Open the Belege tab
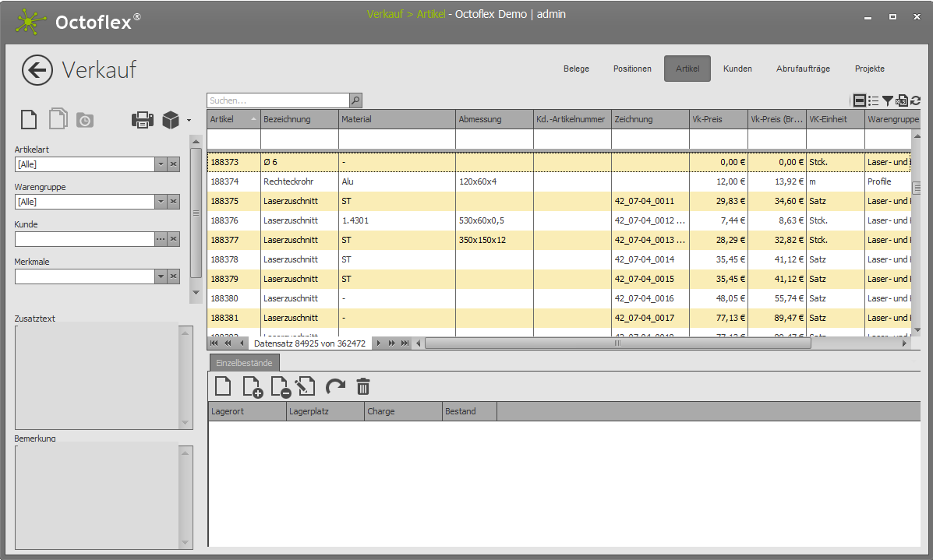 click(576, 69)
